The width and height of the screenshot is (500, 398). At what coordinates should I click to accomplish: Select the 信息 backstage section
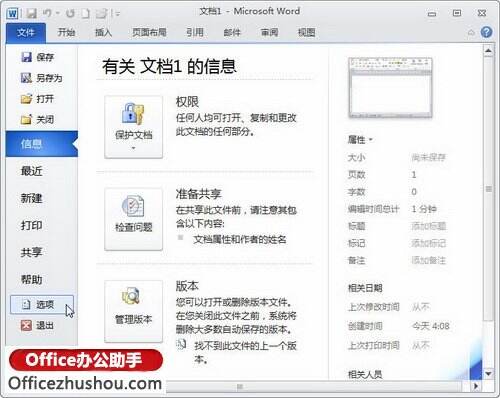(x=42, y=144)
